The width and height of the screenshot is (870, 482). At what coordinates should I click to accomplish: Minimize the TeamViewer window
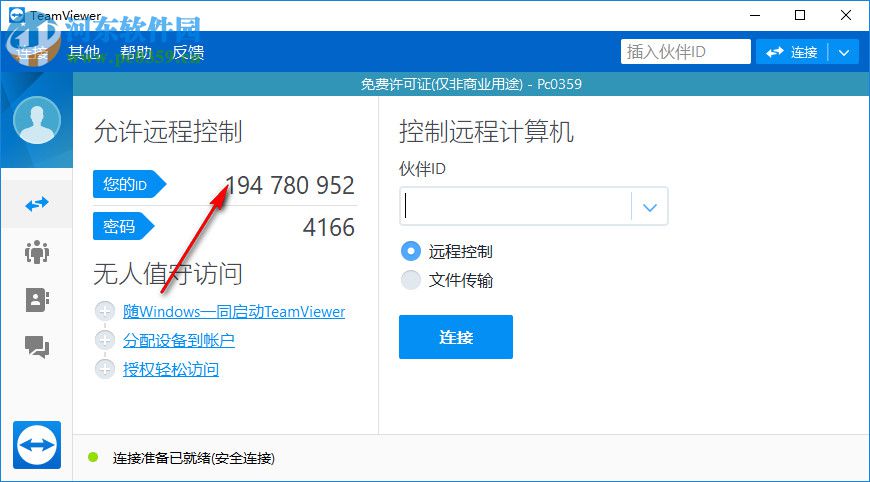pos(755,15)
